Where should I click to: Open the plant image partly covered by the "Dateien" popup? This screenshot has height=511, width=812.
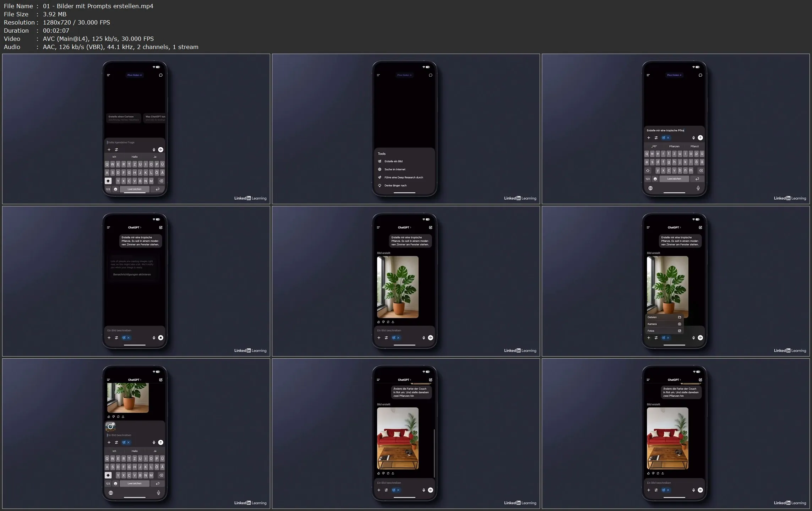pyautogui.click(x=667, y=285)
